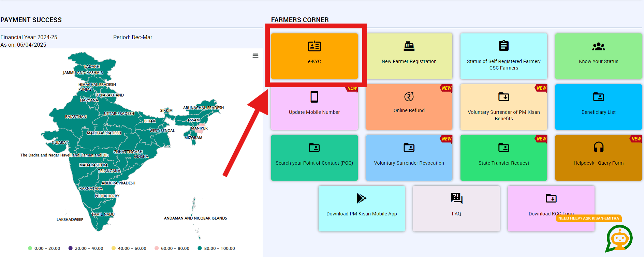
Task: Open New Farmer Registration label
Action: [x=409, y=61]
